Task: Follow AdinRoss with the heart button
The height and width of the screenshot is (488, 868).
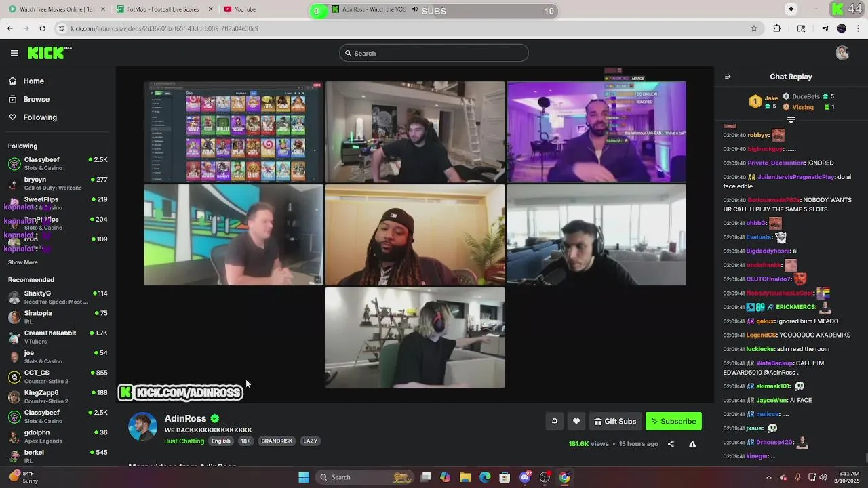Action: coord(576,422)
